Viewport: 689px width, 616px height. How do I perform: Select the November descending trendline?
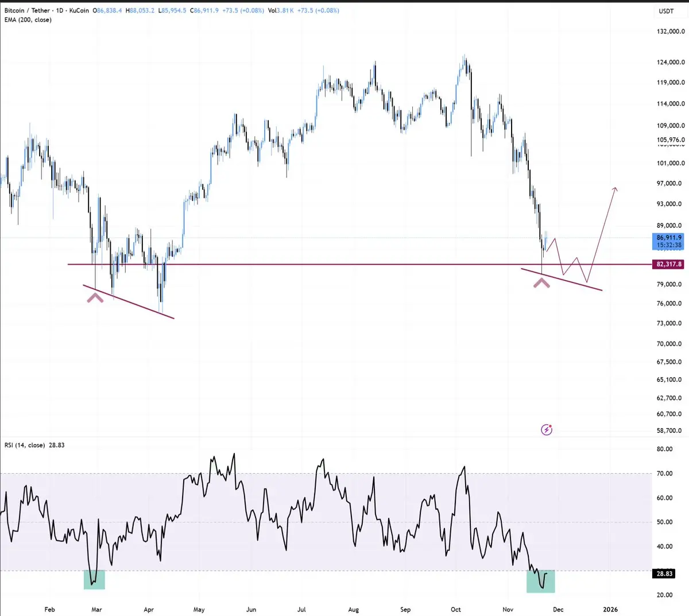click(x=562, y=279)
